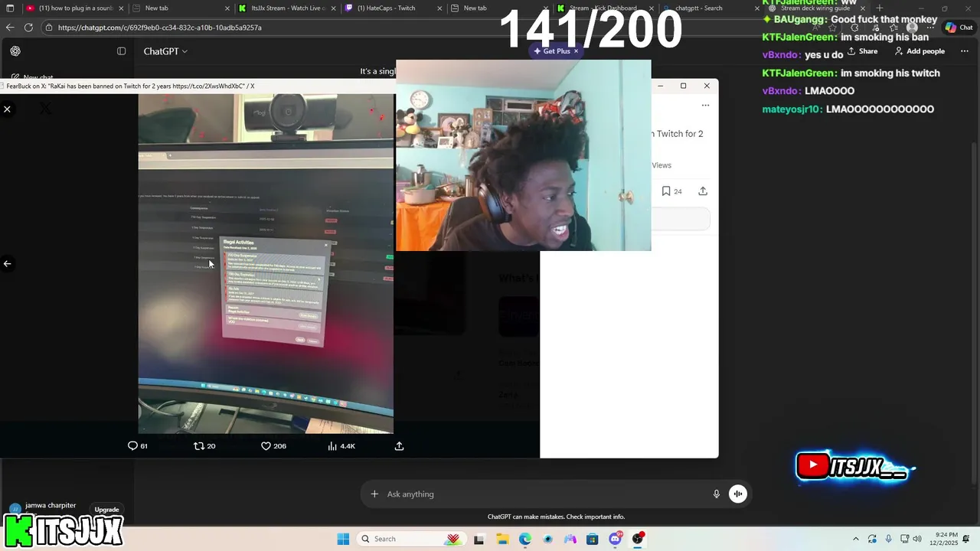Close the chatgpt Search tab
The image size is (980, 551).
(x=757, y=8)
